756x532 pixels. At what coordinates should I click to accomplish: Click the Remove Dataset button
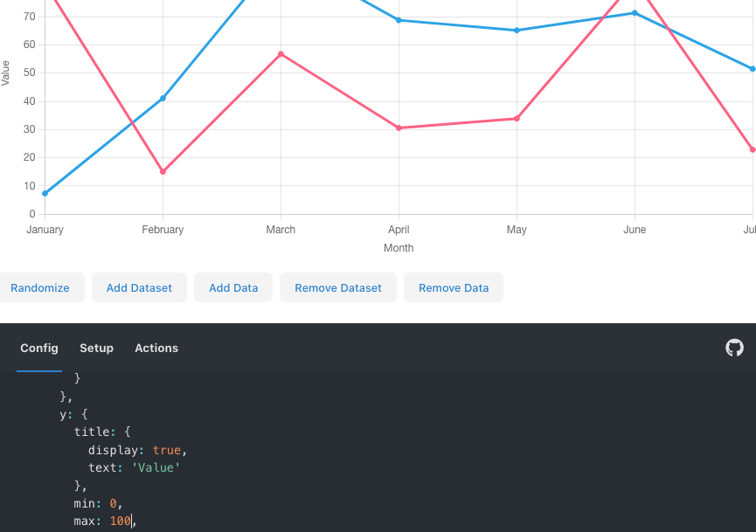point(338,287)
